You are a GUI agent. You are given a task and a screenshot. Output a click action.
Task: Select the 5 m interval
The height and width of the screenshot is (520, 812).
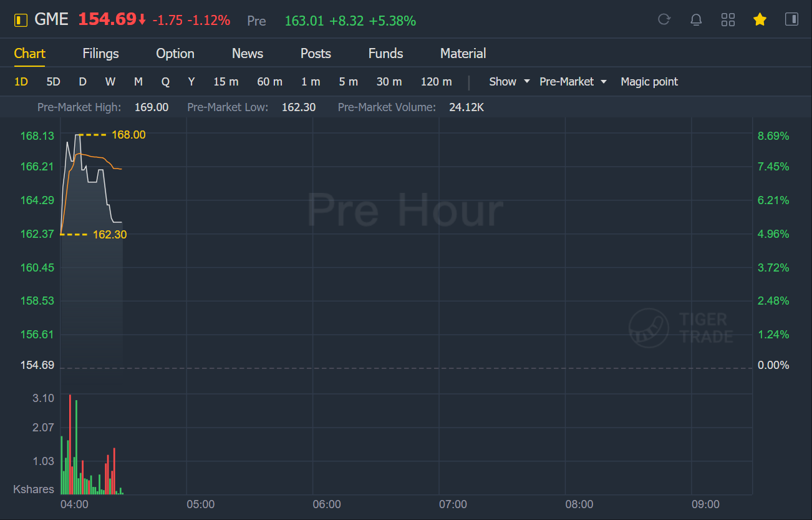[349, 82]
